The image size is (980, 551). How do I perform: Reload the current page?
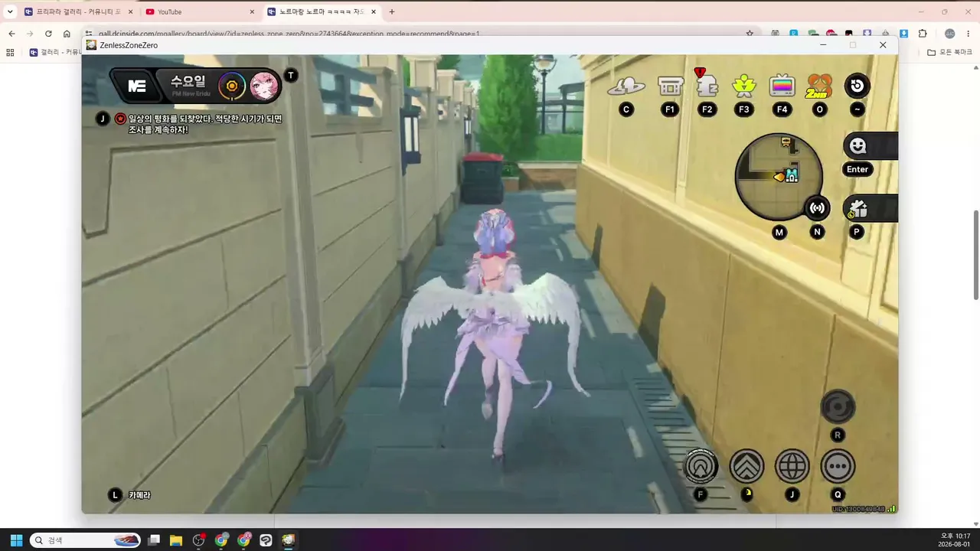point(48,34)
